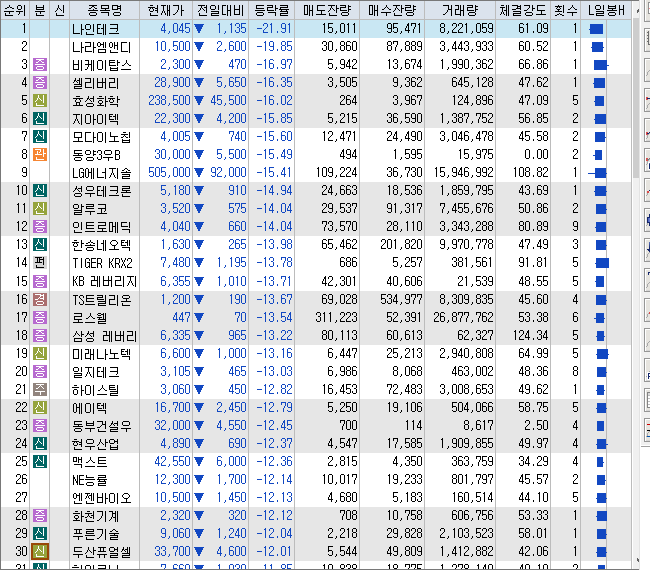Click the daily candle chart for 미래나노텍
Viewport: 650px width, 570px height.
pos(602,354)
